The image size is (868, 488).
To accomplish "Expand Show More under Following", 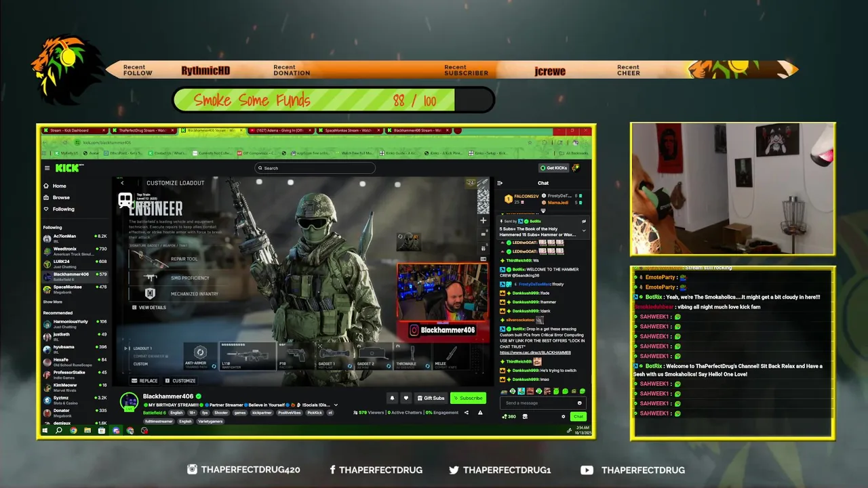I will point(53,302).
